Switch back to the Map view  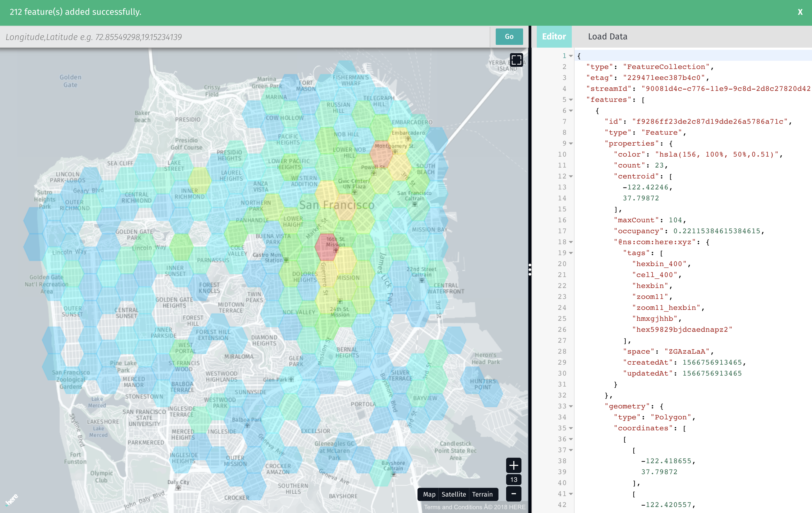(429, 494)
